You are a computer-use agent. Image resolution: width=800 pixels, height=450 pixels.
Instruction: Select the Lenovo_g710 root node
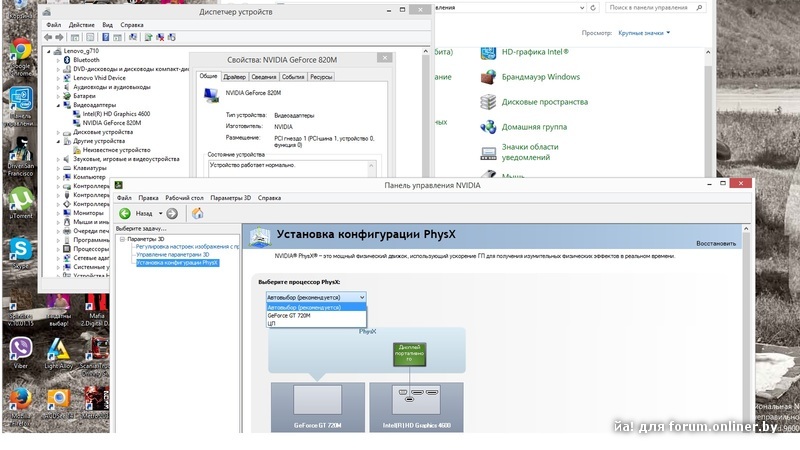point(81,51)
